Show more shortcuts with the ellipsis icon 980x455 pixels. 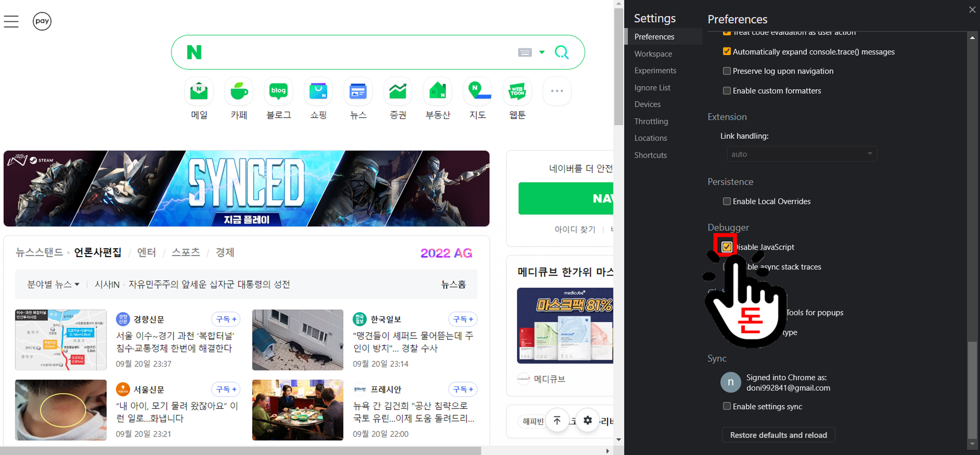click(x=557, y=91)
